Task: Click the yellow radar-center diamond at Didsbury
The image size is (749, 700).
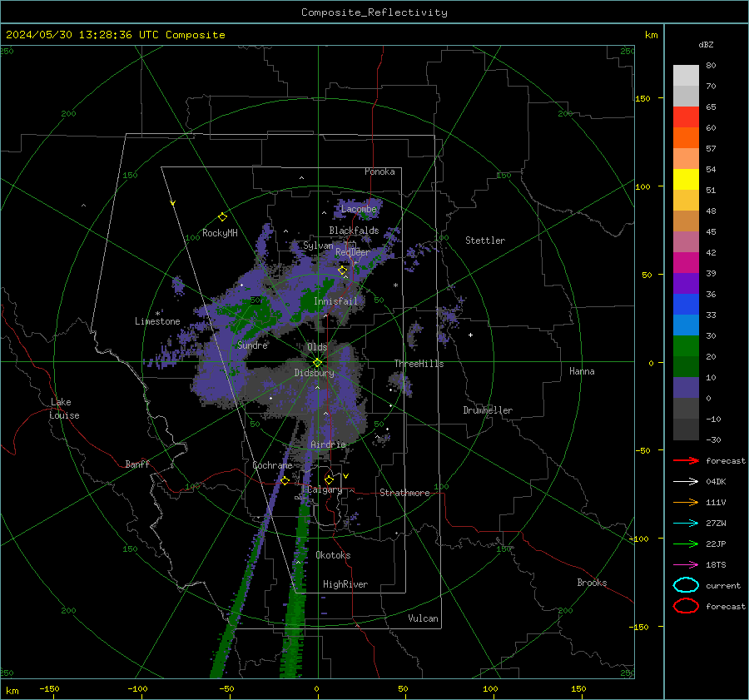Action: [317, 363]
